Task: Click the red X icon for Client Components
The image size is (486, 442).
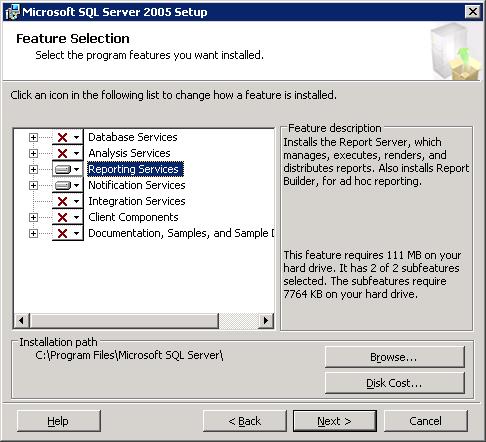Action: click(62, 217)
